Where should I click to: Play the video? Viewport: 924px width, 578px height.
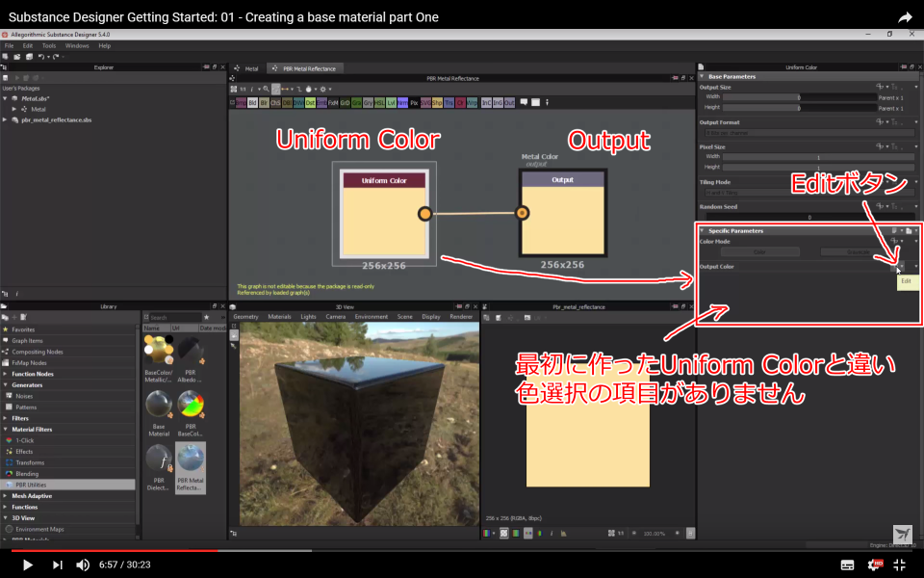27,565
